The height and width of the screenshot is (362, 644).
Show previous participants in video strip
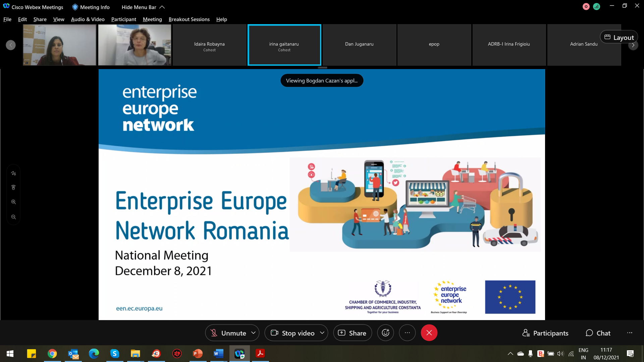pyautogui.click(x=11, y=45)
